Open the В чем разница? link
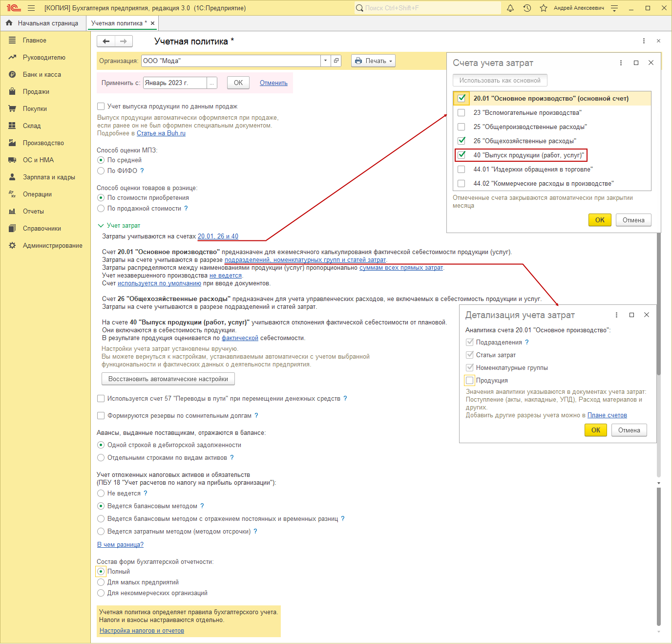The height and width of the screenshot is (644, 672). click(x=120, y=544)
